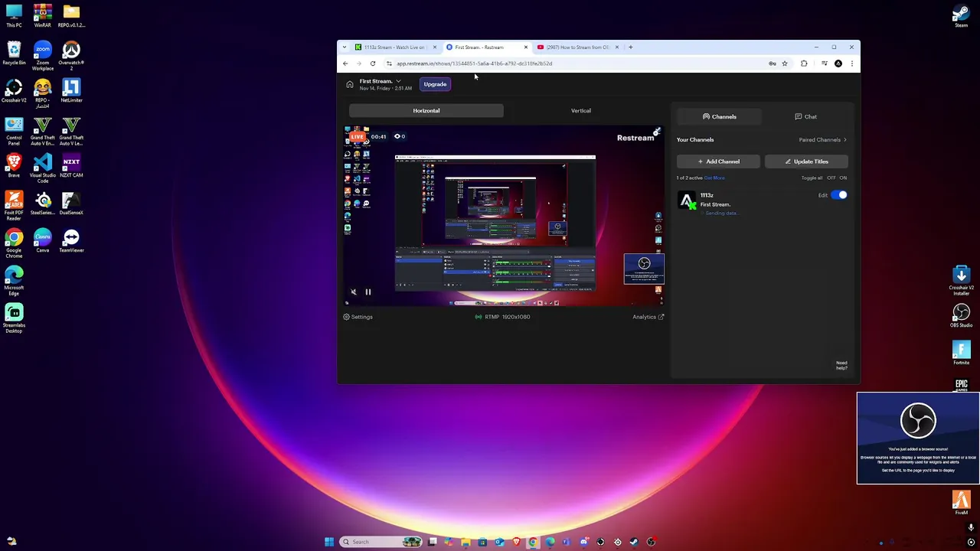This screenshot has width=980, height=551.
Task: Toggle the 1113z channel switch off
Action: coord(839,195)
